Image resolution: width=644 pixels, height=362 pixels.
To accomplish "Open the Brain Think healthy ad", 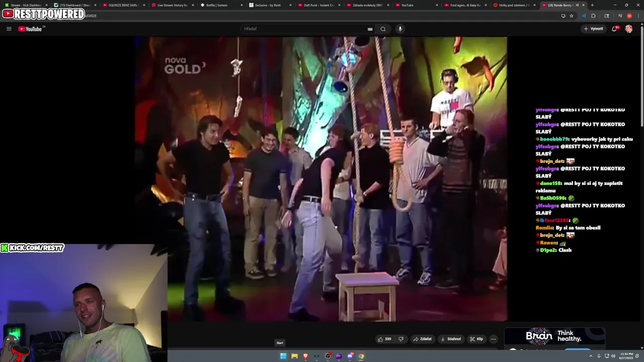I will (x=554, y=336).
